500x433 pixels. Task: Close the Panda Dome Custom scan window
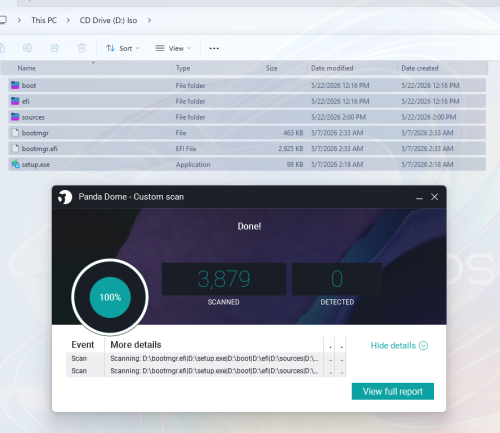coord(434,197)
